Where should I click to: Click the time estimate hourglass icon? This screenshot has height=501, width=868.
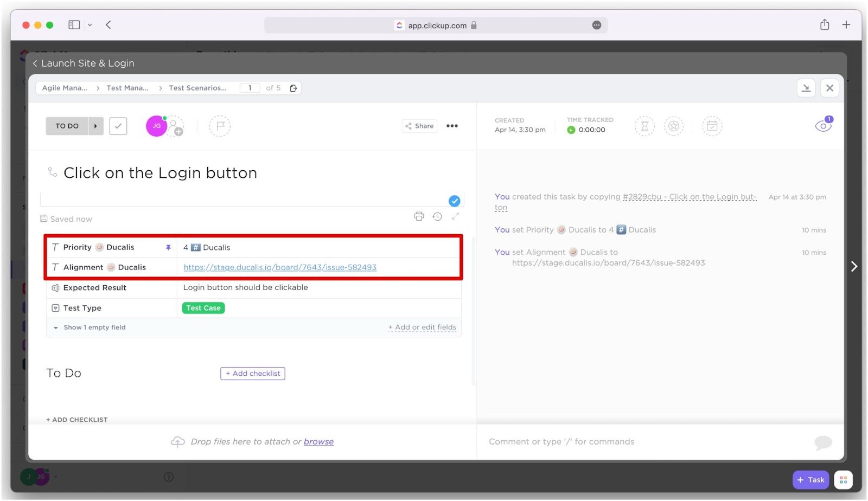(x=644, y=126)
